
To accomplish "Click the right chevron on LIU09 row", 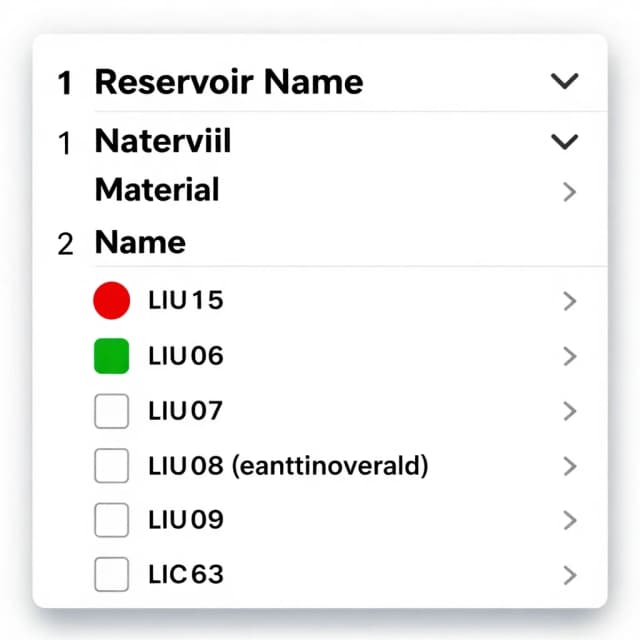I will 569,520.
